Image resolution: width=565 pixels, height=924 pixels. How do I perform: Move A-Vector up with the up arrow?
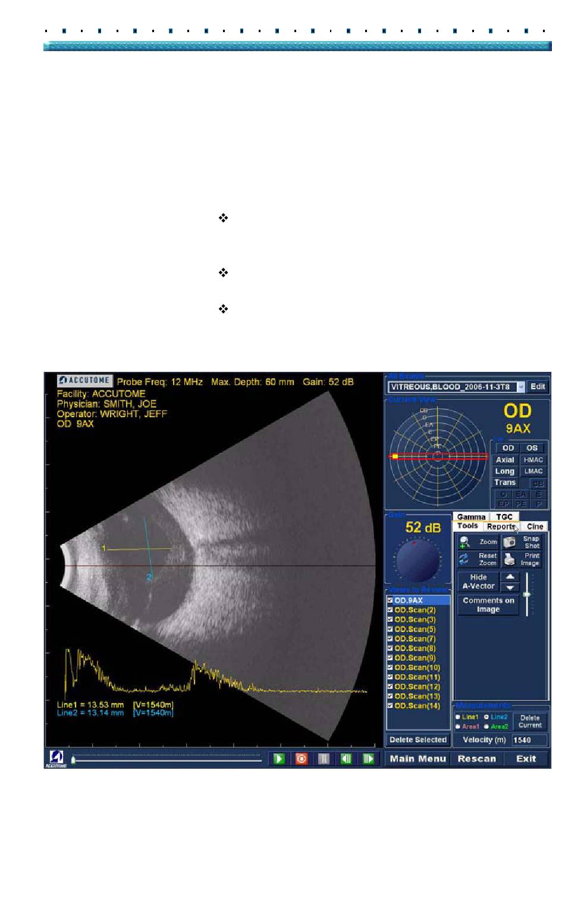click(x=510, y=577)
